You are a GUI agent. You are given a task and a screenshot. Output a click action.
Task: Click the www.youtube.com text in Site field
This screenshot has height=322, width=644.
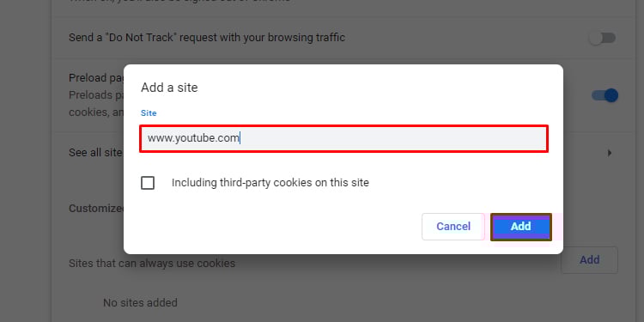click(193, 138)
